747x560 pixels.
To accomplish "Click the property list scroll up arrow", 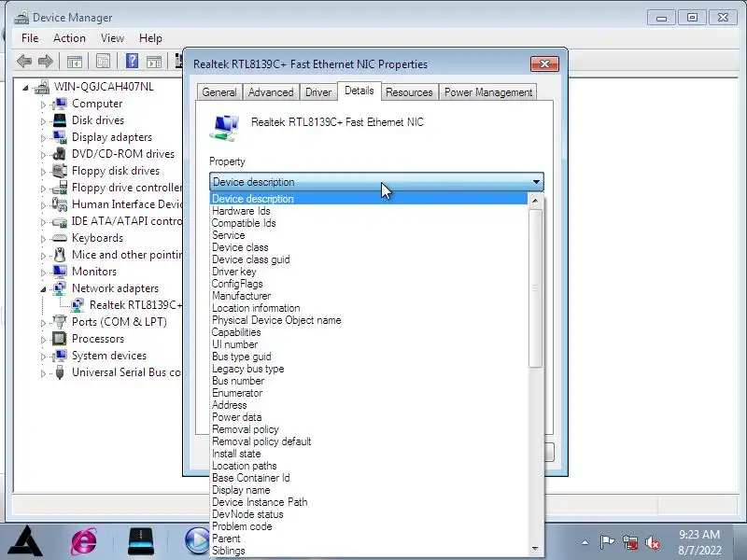I will click(535, 201).
